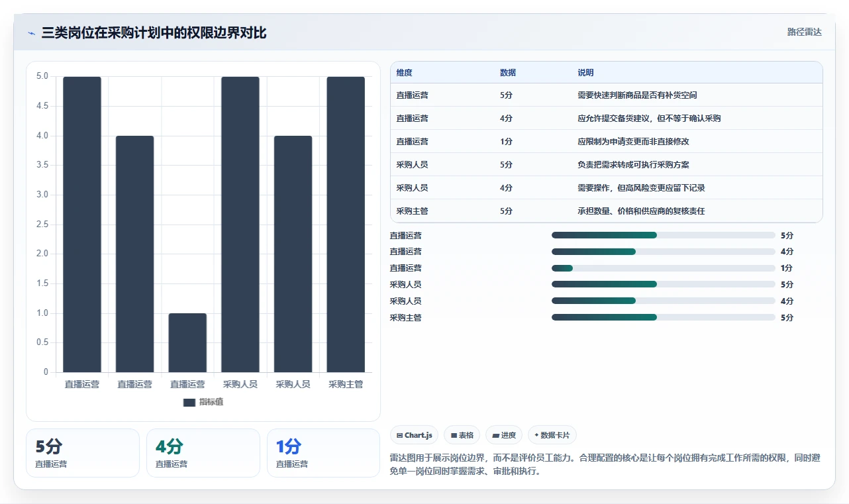This screenshot has width=849, height=504.
Task: Click the 采购人员 progress bar showing 5分
Action: [x=663, y=285]
